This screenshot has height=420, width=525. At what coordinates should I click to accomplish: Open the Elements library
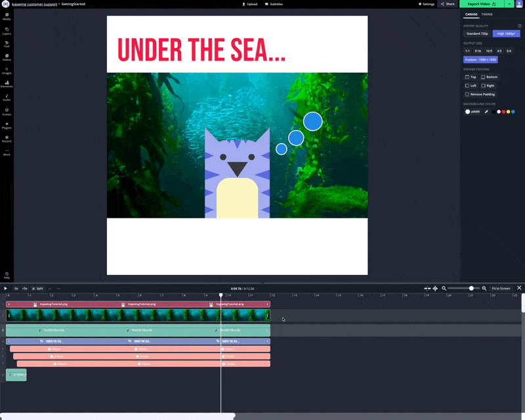[x=7, y=84]
